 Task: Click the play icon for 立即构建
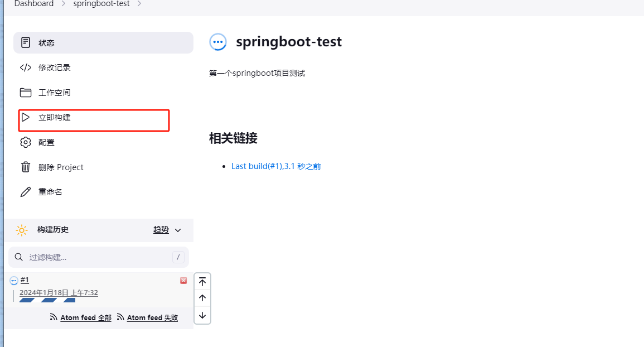pyautogui.click(x=26, y=117)
